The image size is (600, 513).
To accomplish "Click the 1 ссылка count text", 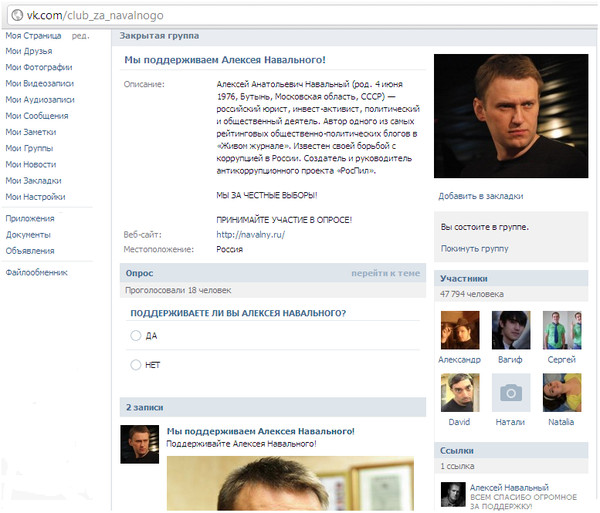I will (x=457, y=466).
